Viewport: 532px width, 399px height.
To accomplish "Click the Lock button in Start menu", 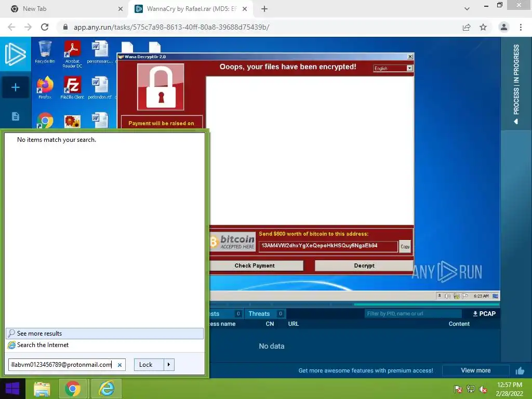I will [149, 365].
